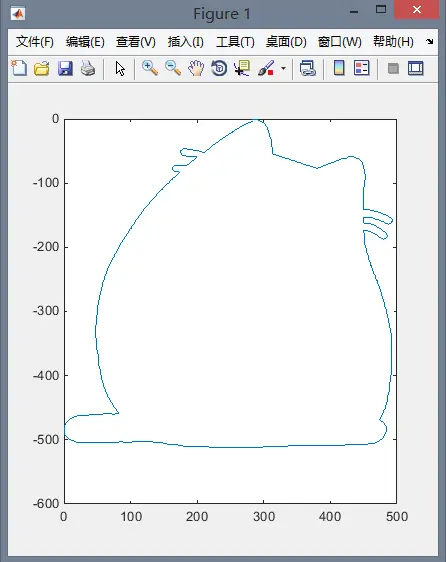The width and height of the screenshot is (446, 562).
Task: Open a file with folder icon
Action: 42,68
